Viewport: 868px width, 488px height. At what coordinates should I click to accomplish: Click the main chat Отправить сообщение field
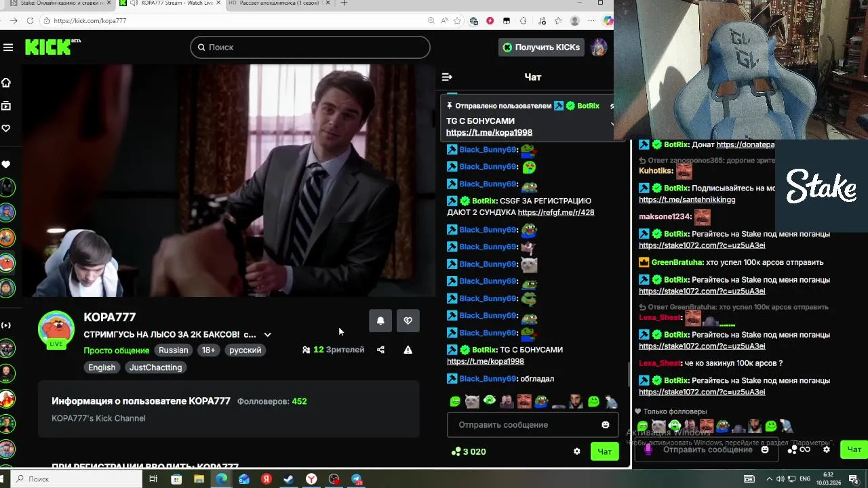click(532, 425)
